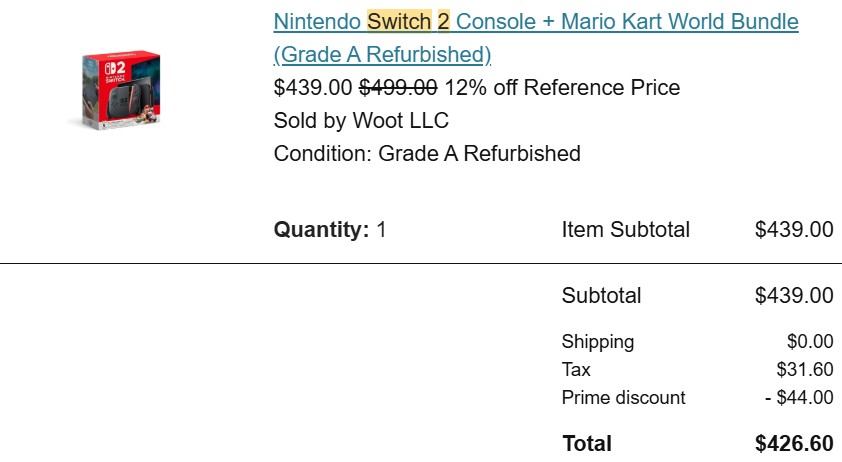Click the - $44.00 discount amount
The width and height of the screenshot is (842, 462).
799,398
